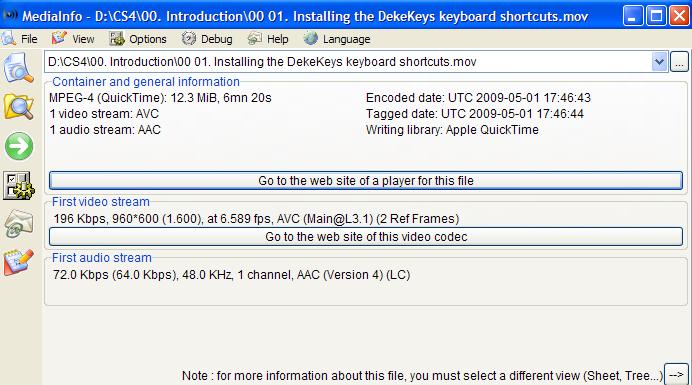Click the globe icon beside Language
The image size is (692, 385).
click(x=310, y=39)
